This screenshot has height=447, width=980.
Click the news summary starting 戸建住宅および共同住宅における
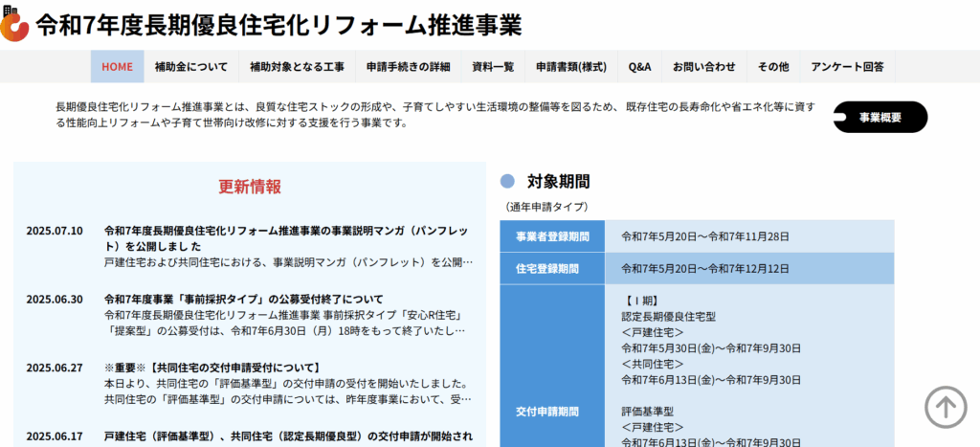[289, 262]
